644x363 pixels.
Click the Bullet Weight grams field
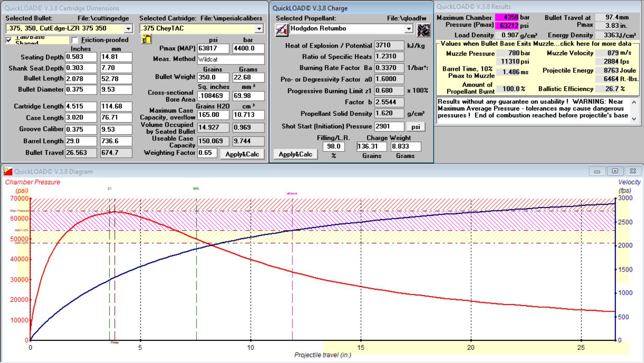(x=248, y=78)
